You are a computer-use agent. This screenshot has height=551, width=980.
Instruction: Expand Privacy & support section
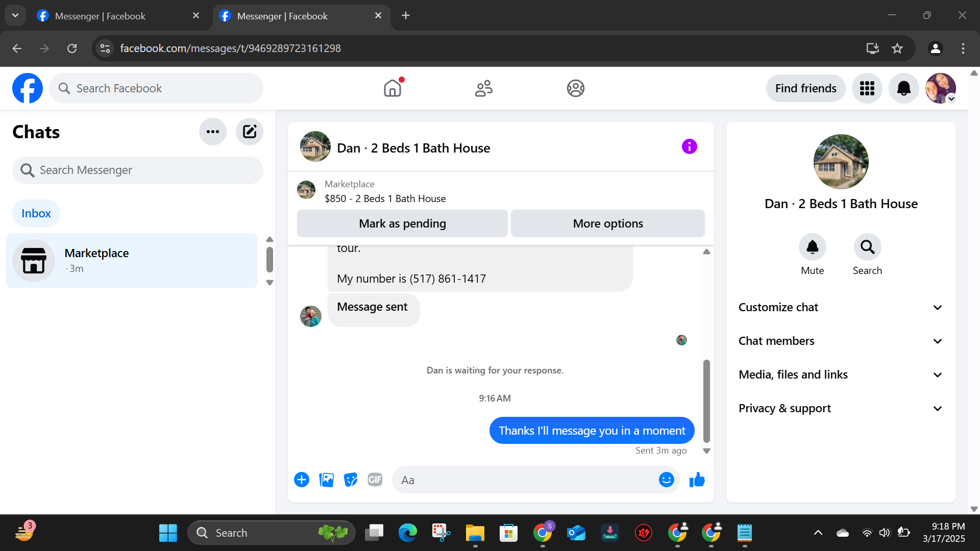(841, 409)
